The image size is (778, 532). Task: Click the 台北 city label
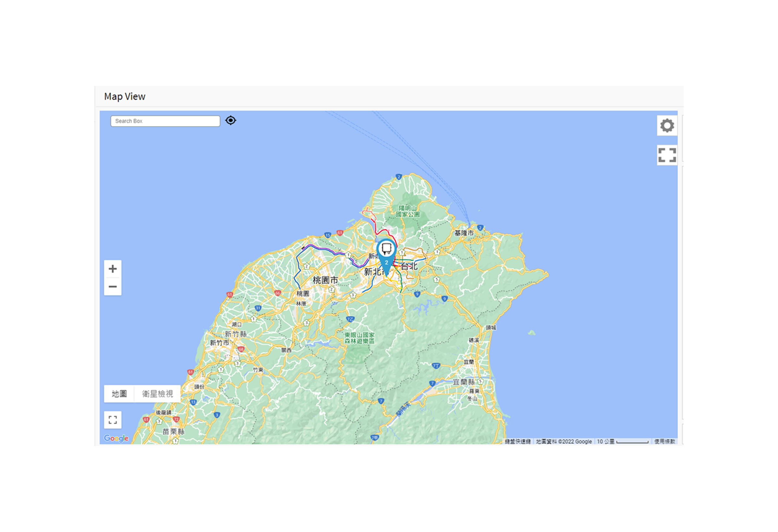pyautogui.click(x=409, y=266)
